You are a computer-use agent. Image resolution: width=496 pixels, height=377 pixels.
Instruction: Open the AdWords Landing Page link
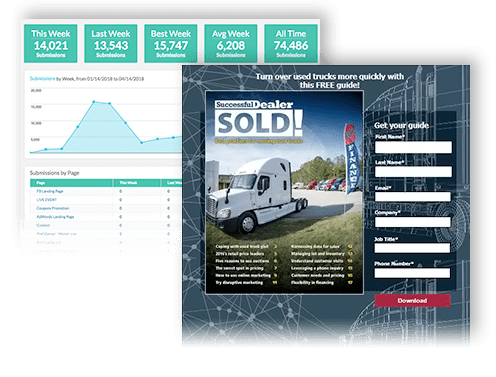click(55, 217)
